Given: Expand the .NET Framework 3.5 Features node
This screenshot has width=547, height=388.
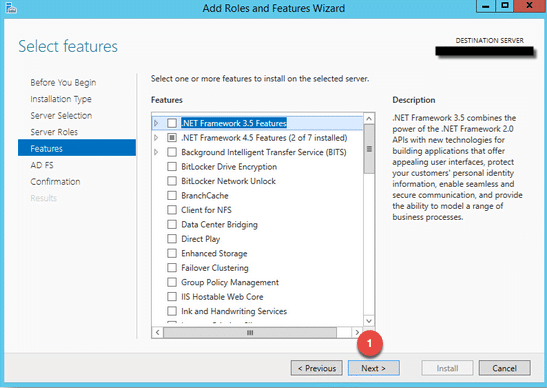Looking at the screenshot, I should 156,123.
